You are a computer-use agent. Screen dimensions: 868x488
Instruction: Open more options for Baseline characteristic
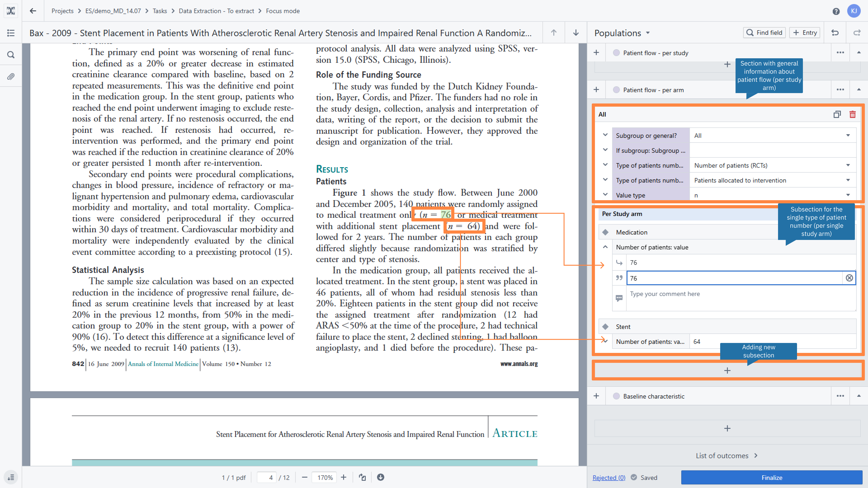840,396
